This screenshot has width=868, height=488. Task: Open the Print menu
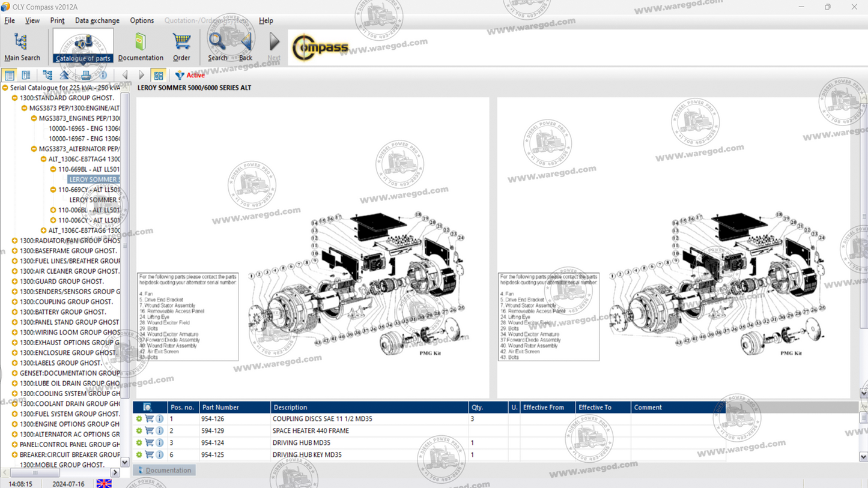[x=57, y=20]
